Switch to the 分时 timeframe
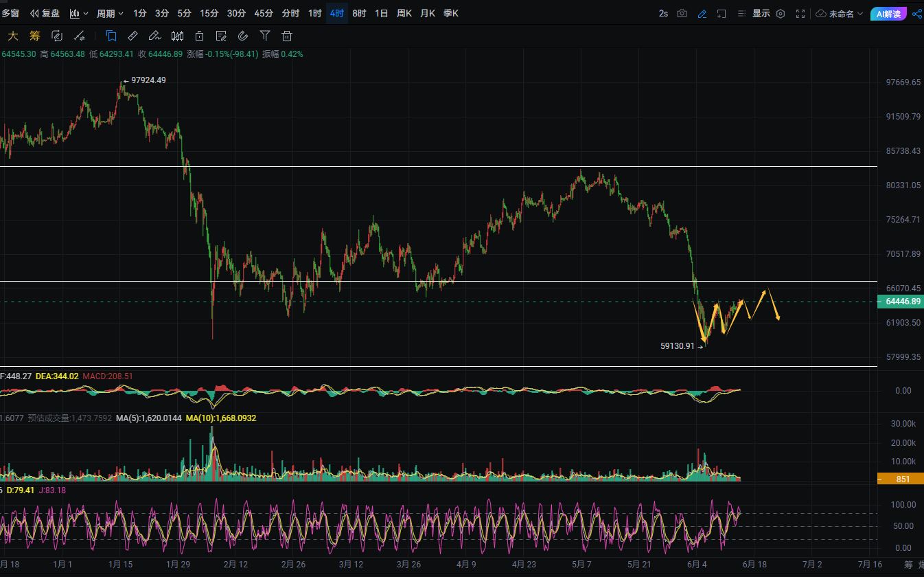Screen dimensions: 924x577 click(290, 13)
